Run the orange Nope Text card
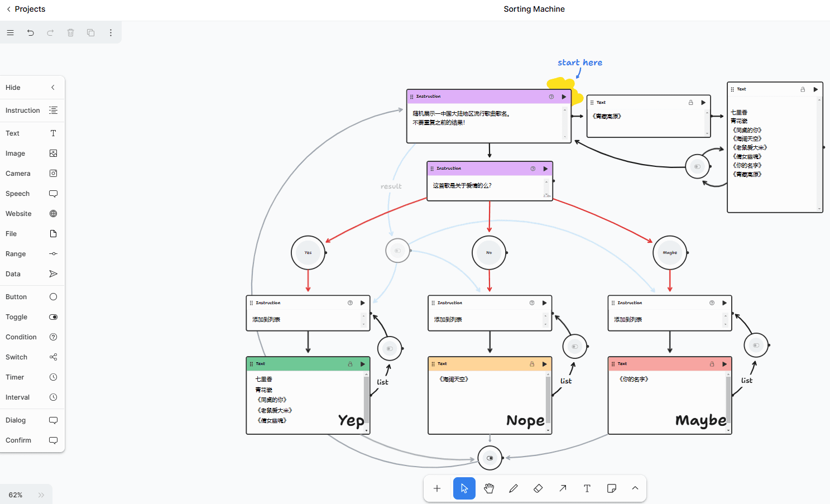830x504 pixels. point(544,364)
